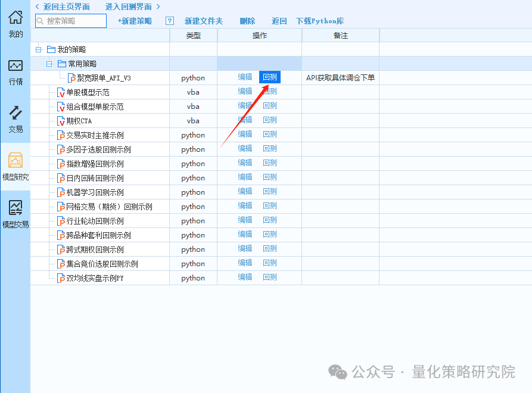Click the python icon of 日内回转回测示例
This screenshot has width=532, height=393.
61,178
